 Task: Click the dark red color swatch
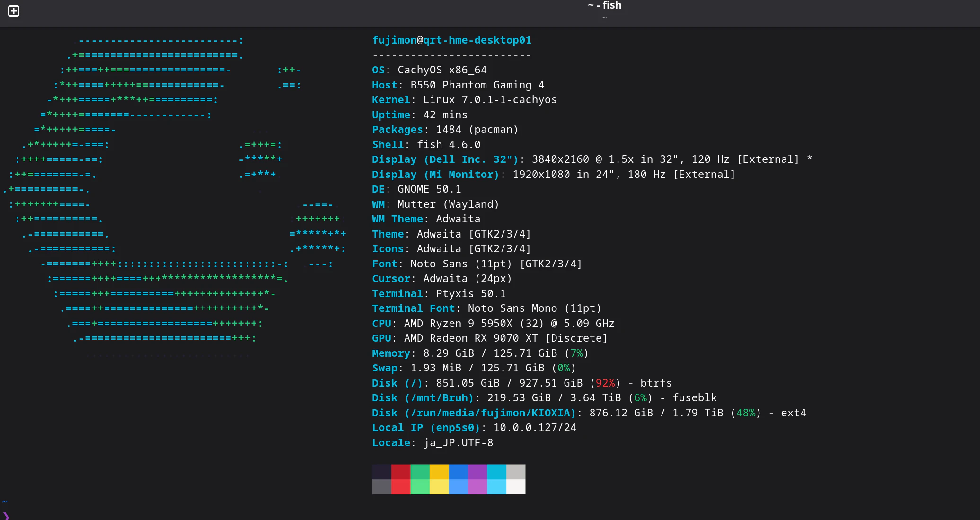coord(401,472)
